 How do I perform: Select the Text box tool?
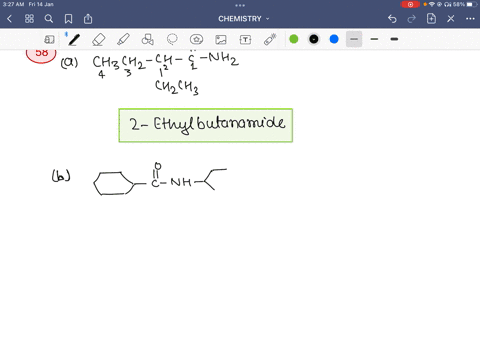point(245,40)
